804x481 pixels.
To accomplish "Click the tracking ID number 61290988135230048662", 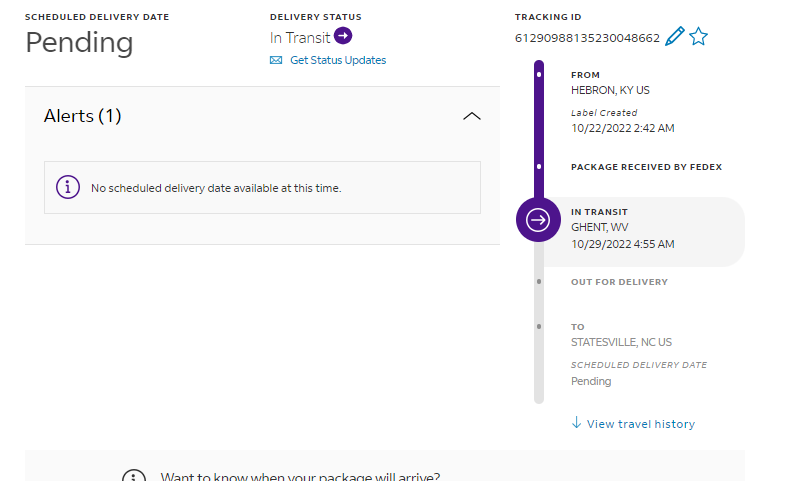I will coord(587,38).
